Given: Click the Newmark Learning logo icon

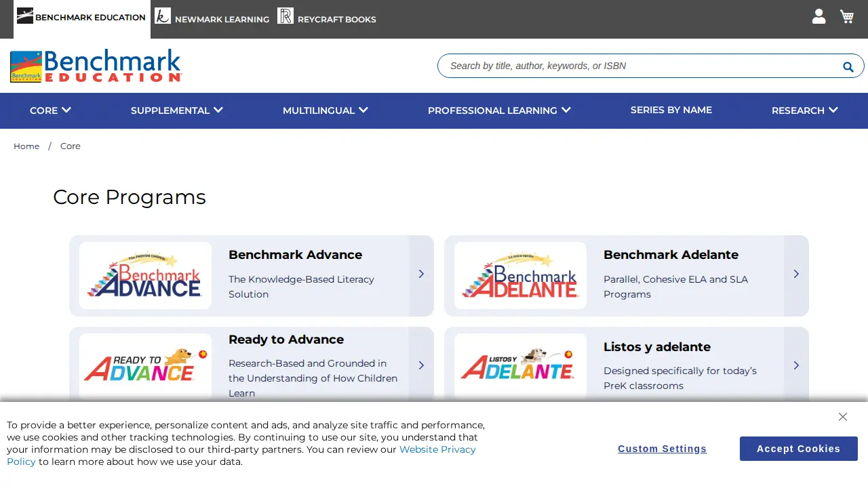Looking at the screenshot, I should click(x=163, y=16).
